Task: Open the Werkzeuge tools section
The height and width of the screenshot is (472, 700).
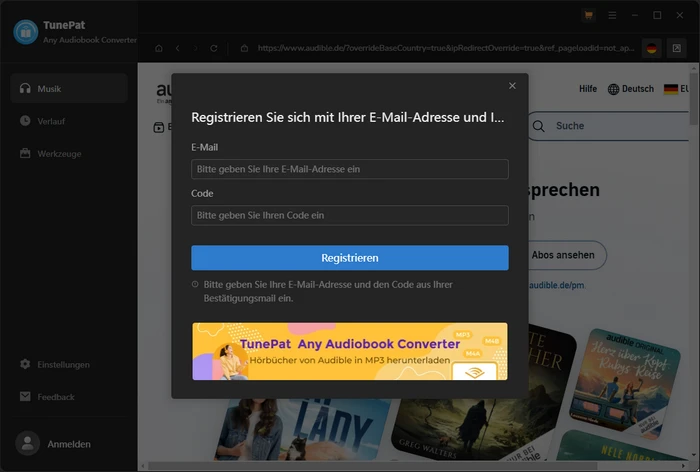Action: (x=69, y=154)
